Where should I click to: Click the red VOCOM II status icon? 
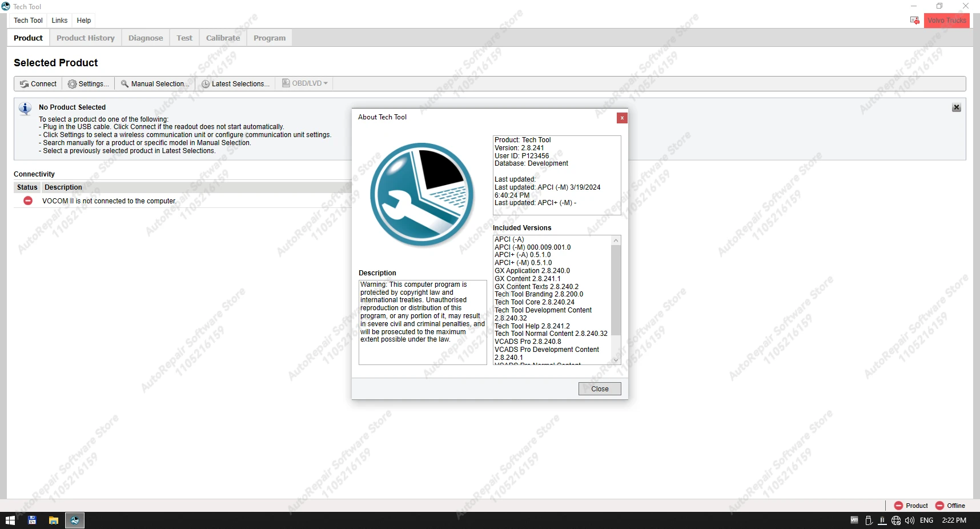(28, 201)
